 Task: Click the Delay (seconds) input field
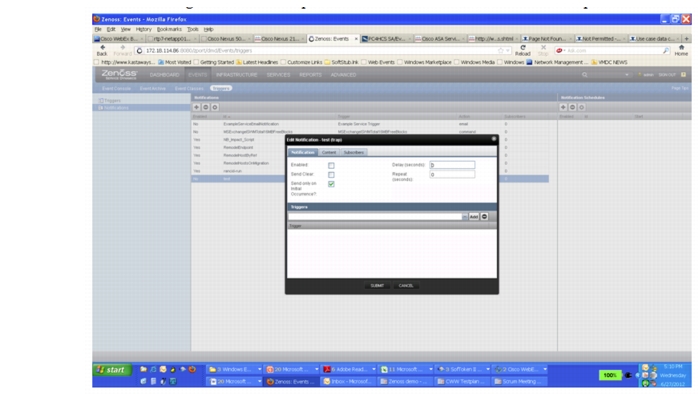(x=452, y=165)
